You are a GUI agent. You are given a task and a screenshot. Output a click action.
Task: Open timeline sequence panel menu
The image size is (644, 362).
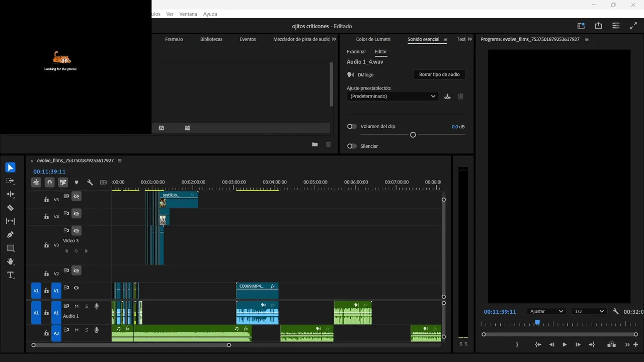[x=120, y=161]
